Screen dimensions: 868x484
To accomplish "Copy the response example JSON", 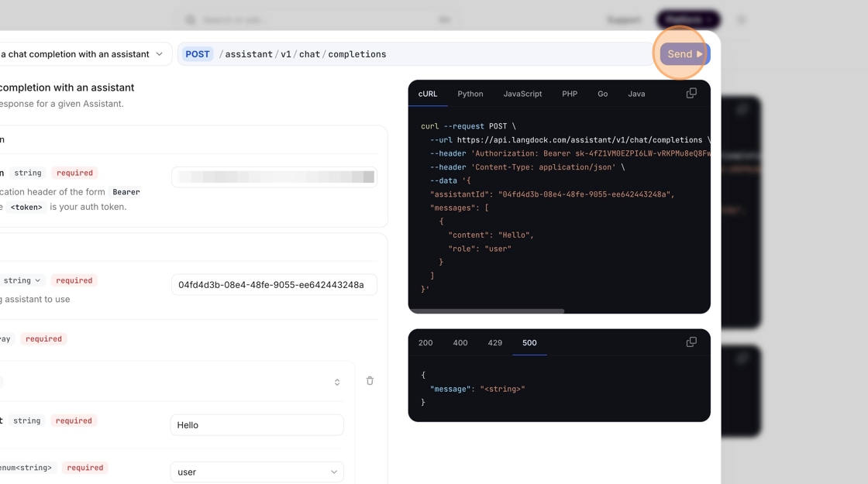I will click(x=691, y=342).
